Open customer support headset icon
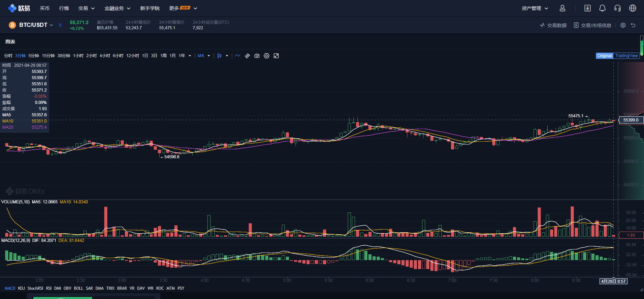 click(618, 8)
